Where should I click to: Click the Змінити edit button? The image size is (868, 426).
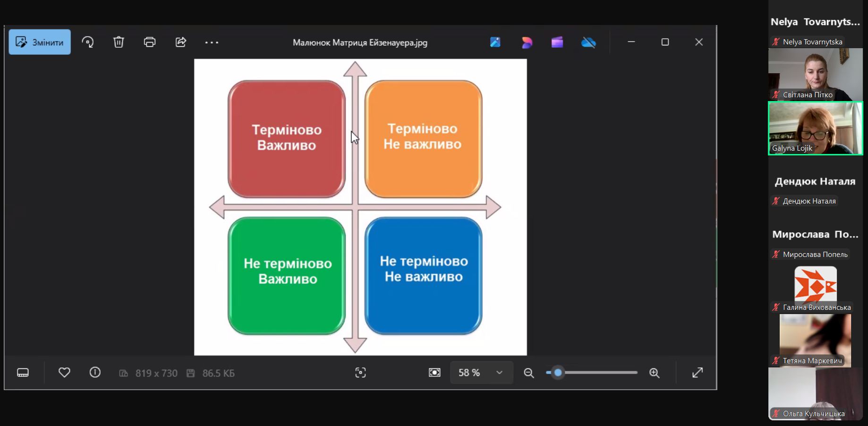tap(40, 43)
